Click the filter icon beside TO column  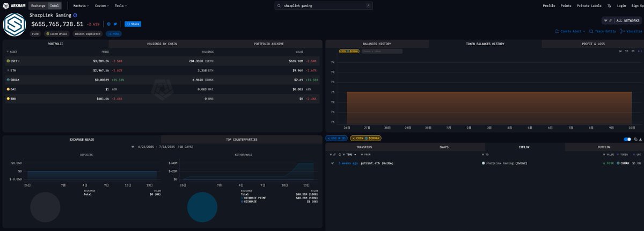tap(483, 154)
